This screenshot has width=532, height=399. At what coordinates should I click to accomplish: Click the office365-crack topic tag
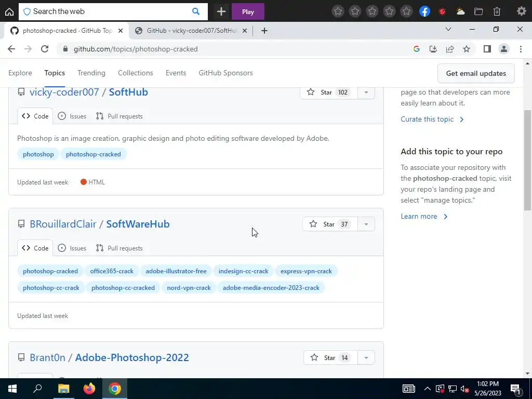click(112, 271)
